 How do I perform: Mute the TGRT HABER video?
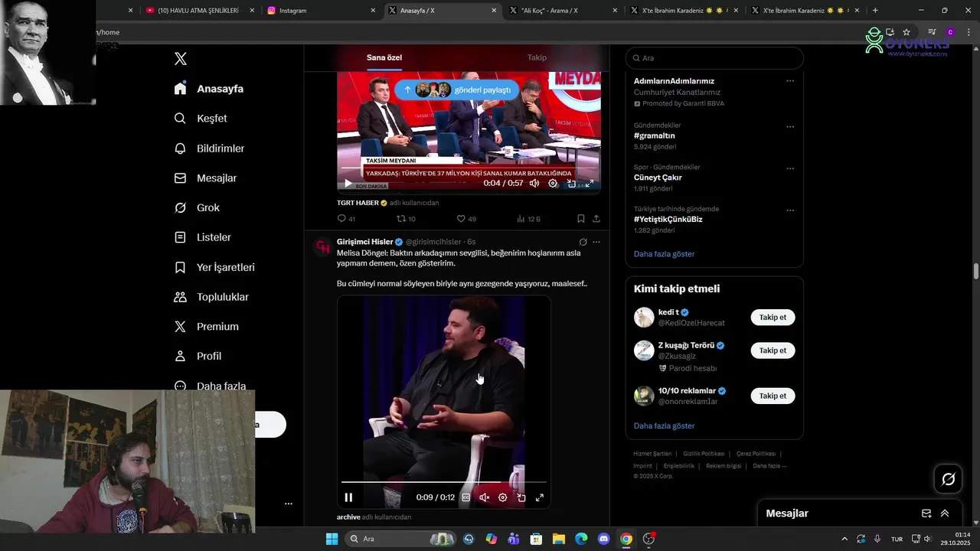pos(534,184)
